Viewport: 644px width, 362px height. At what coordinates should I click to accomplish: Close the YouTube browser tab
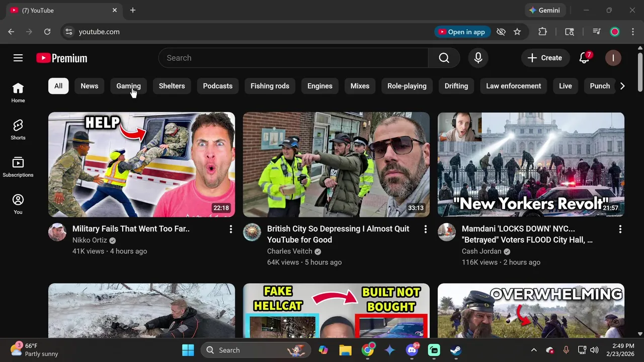115,10
